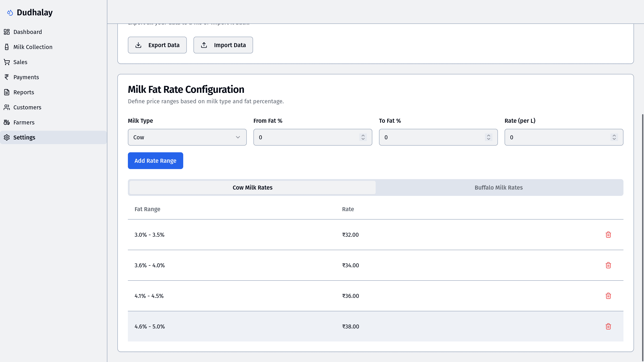Click the From Fat % stepper arrows
This screenshot has width=644, height=362.
pyautogui.click(x=363, y=137)
